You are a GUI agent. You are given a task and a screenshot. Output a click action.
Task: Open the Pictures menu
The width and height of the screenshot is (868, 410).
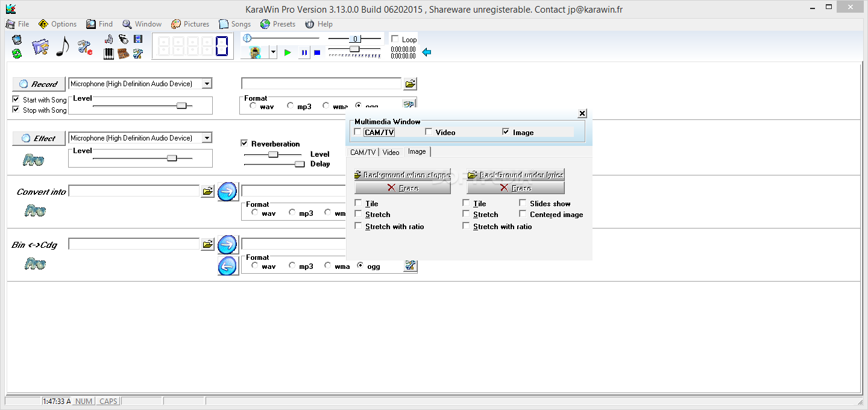pos(190,24)
